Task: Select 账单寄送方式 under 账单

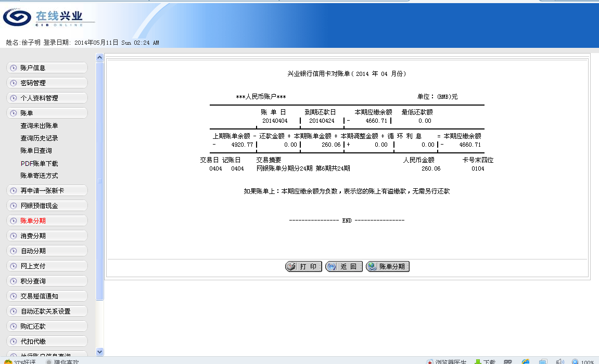Action: click(x=39, y=176)
